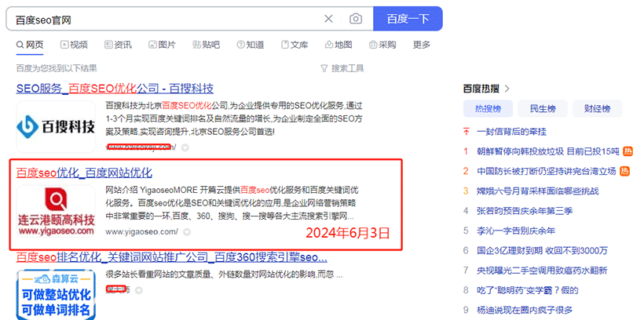
Task: Open the SEO服务 百搜科技 result title
Action: point(115,88)
